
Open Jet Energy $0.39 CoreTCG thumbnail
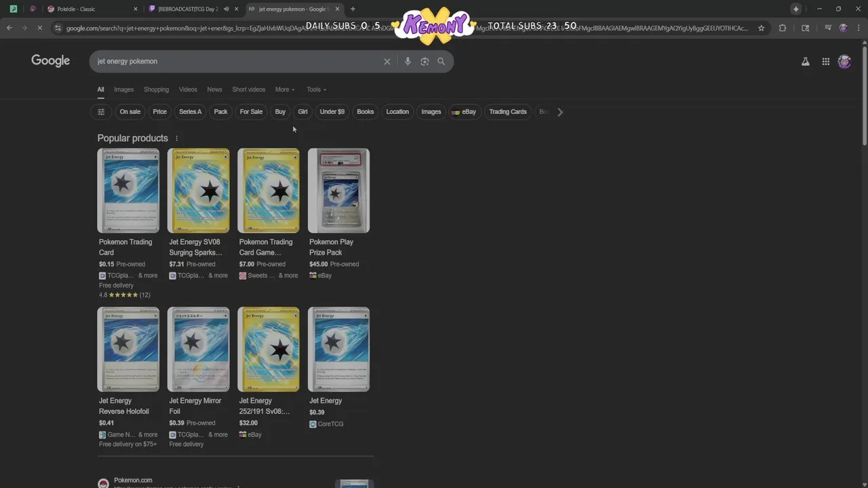click(338, 349)
